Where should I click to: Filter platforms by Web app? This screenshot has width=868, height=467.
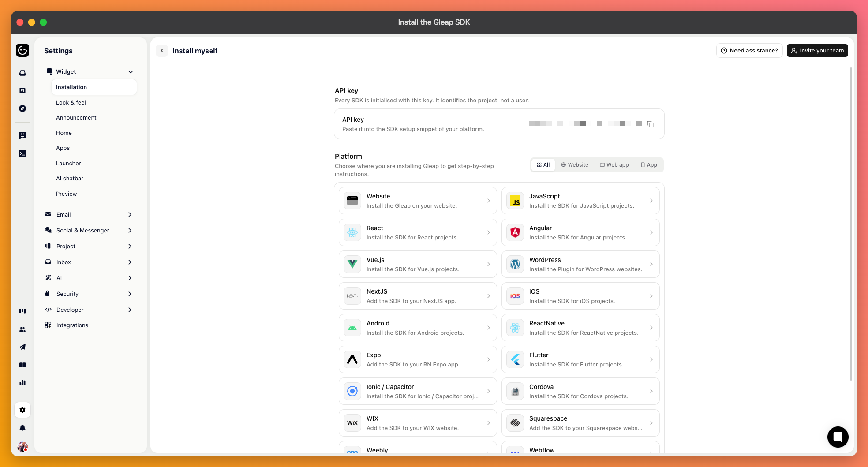[x=614, y=165]
